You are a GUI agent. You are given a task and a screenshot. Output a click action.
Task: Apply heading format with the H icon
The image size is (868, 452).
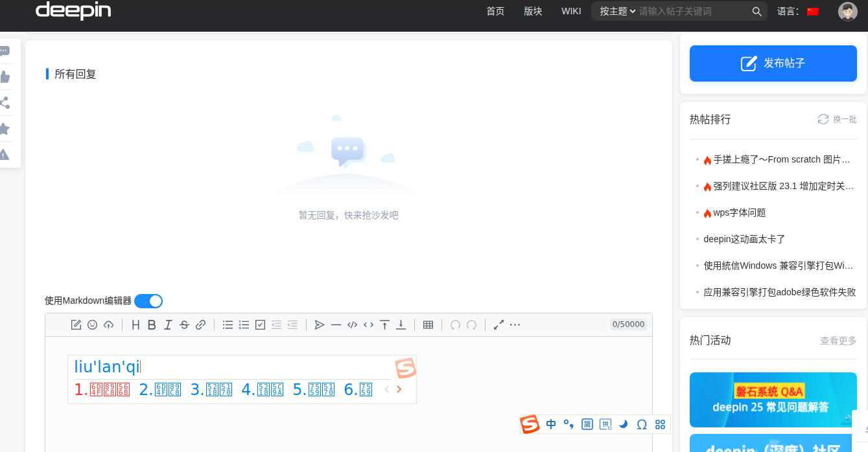point(135,324)
